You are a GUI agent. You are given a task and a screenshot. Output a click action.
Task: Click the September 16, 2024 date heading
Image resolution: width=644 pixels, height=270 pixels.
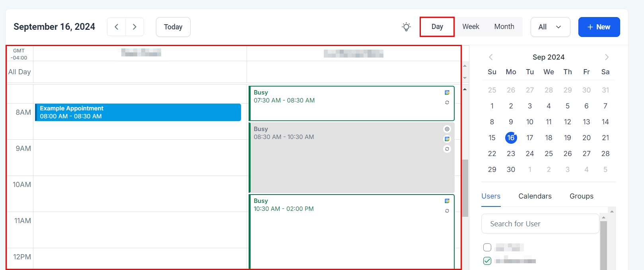54,27
